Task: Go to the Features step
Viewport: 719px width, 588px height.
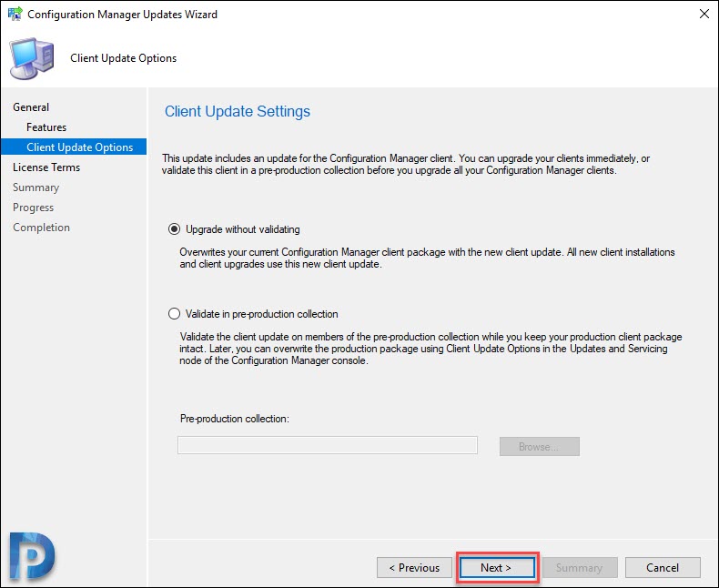Action: pyautogui.click(x=46, y=127)
